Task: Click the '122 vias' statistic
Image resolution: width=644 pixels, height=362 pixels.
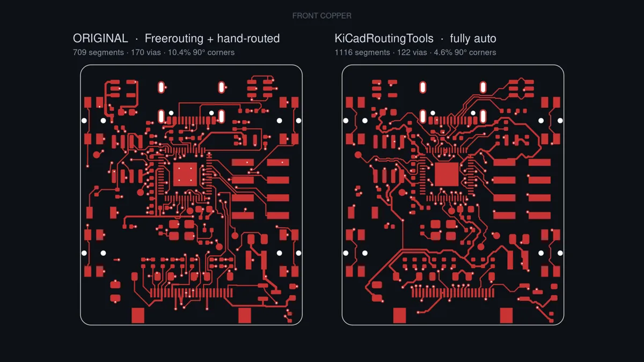Action: (x=412, y=53)
